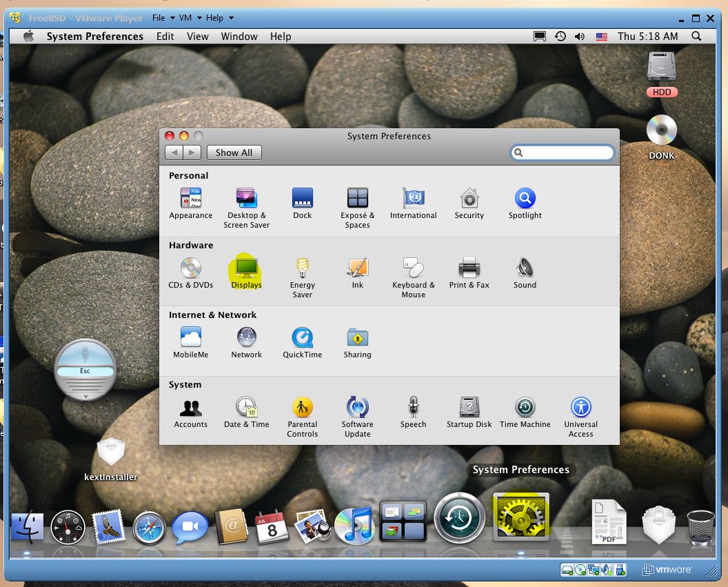Open Date & Time preferences
728x587 pixels.
[247, 412]
